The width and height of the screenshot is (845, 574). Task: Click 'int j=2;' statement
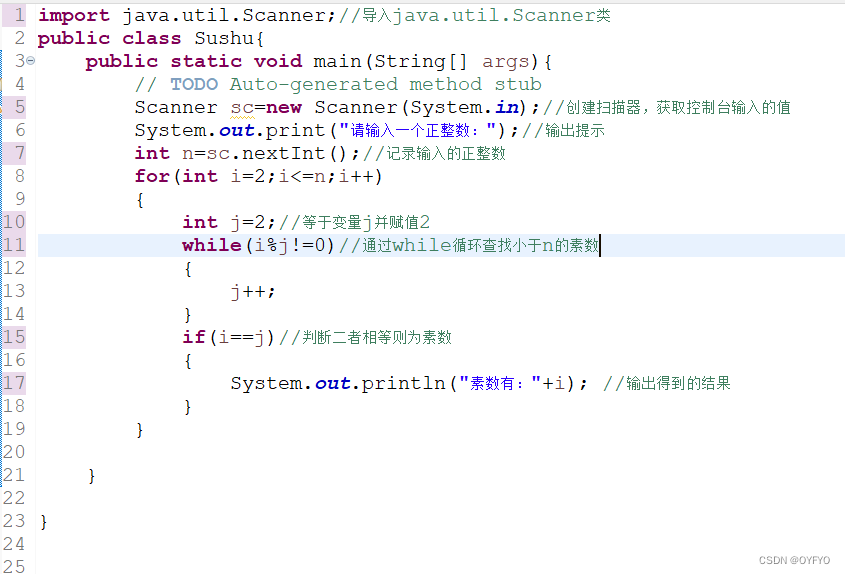coord(229,222)
